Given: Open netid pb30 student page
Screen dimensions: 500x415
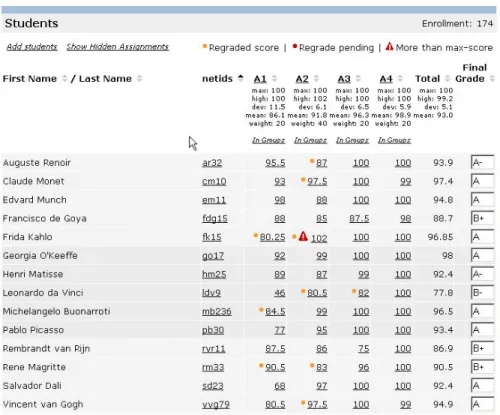Looking at the screenshot, I should pos(213,330).
